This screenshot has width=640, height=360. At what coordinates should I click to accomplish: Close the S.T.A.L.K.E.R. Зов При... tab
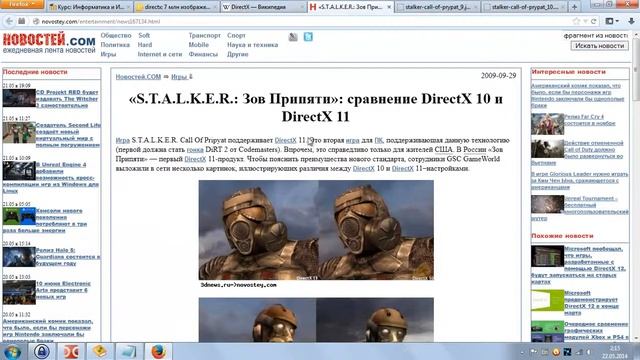[x=389, y=7]
